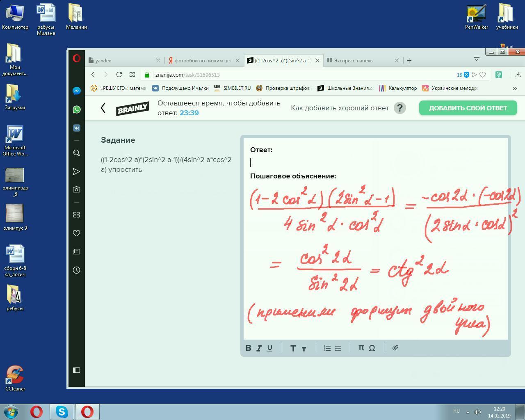Open the tab menu dropdown
The height and width of the screenshot is (420, 525).
[x=477, y=58]
